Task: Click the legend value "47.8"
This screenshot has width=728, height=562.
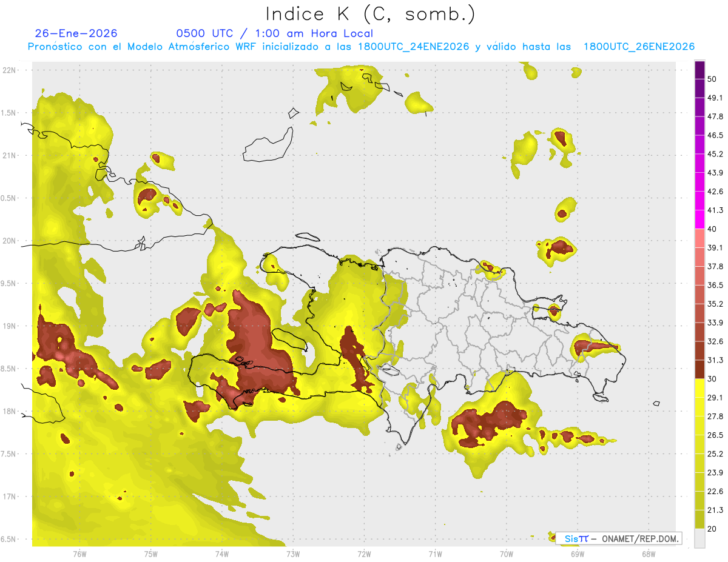Action: pos(715,116)
